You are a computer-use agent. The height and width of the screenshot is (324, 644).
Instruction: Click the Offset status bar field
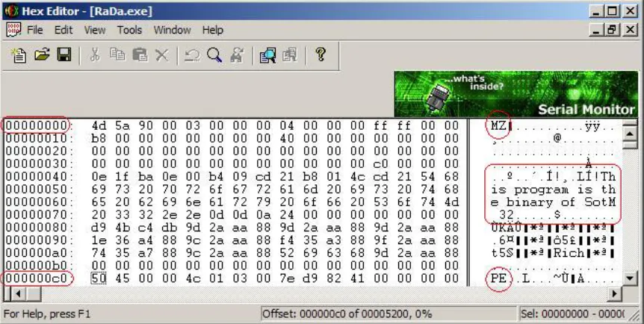(x=388, y=314)
